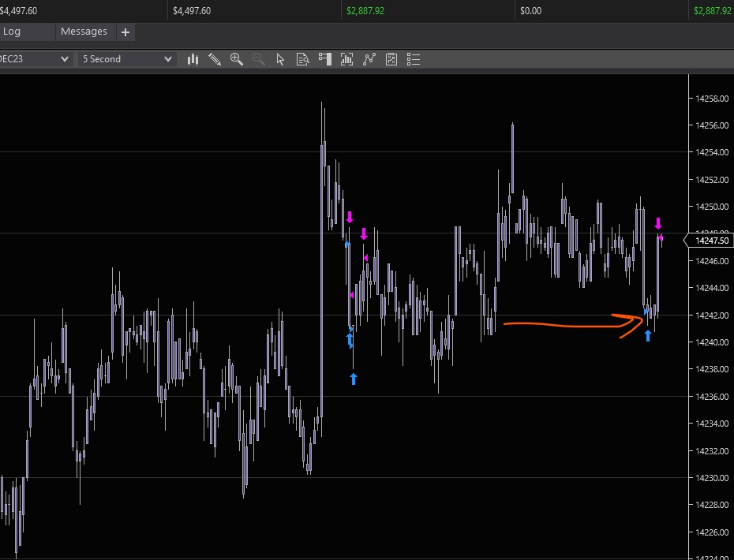
Task: Click the 14228.00 price axis label
Action: (x=712, y=504)
